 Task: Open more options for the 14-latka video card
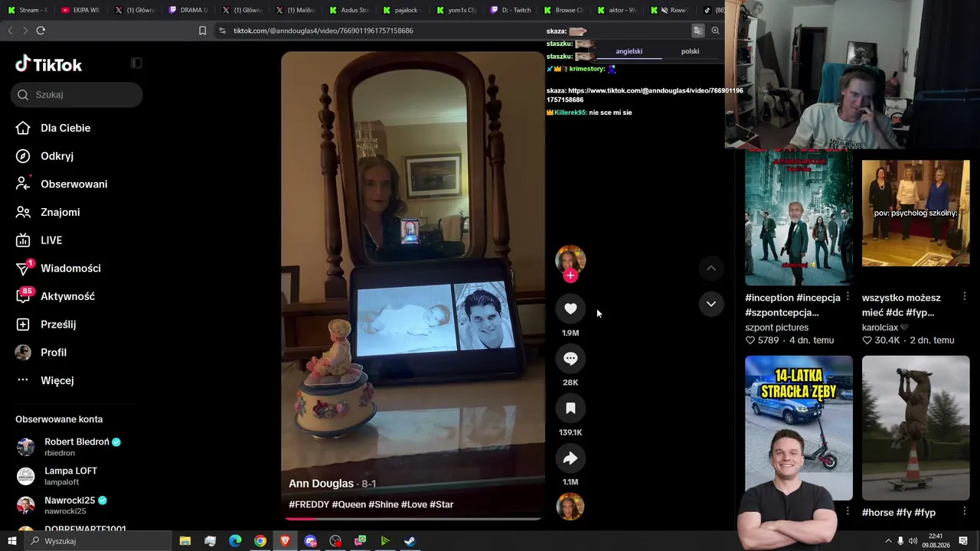848,511
